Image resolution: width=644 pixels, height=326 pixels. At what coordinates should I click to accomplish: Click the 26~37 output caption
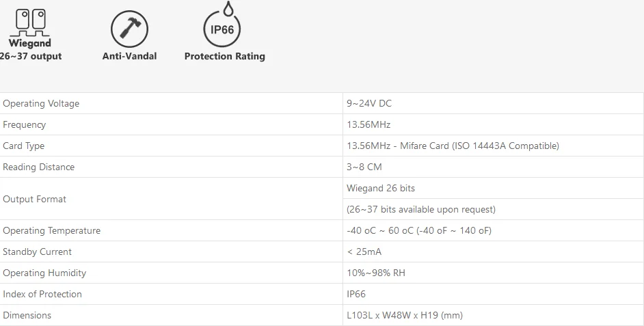coord(31,56)
